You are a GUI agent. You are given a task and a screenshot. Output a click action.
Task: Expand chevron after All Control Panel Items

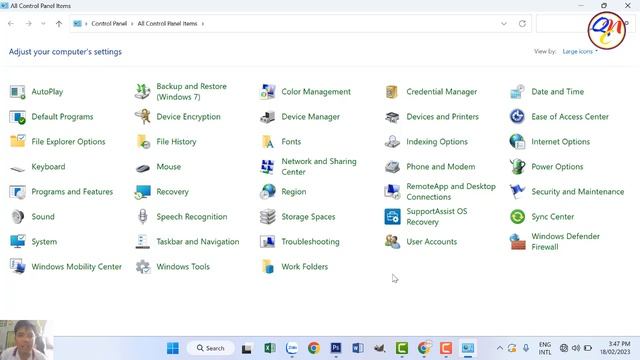tap(203, 24)
